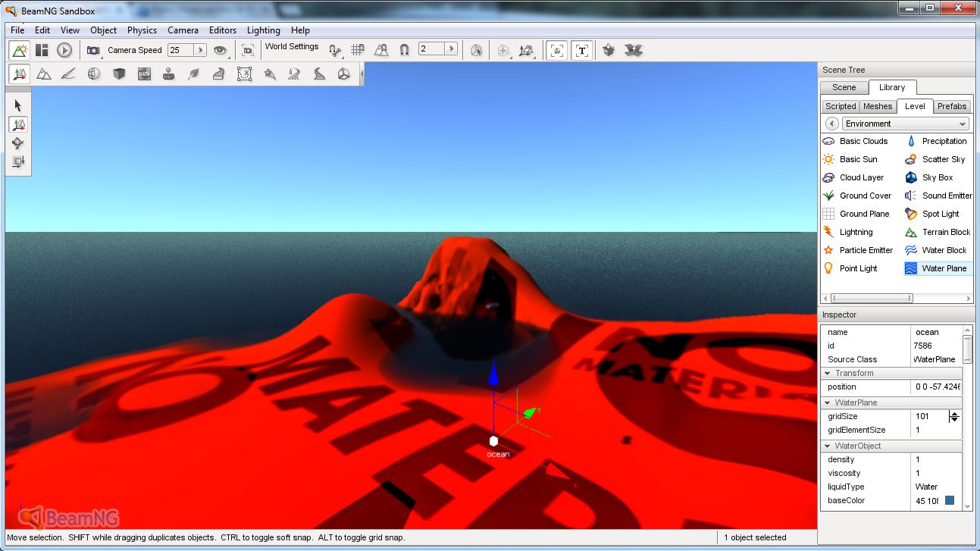Toggle the show object icons button
980x551 pixels.
pos(557,51)
